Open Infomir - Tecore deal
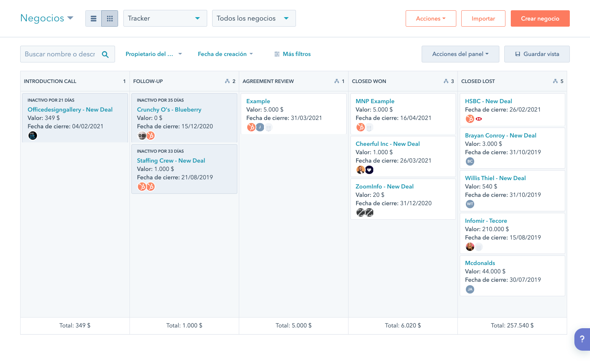 tap(486, 221)
